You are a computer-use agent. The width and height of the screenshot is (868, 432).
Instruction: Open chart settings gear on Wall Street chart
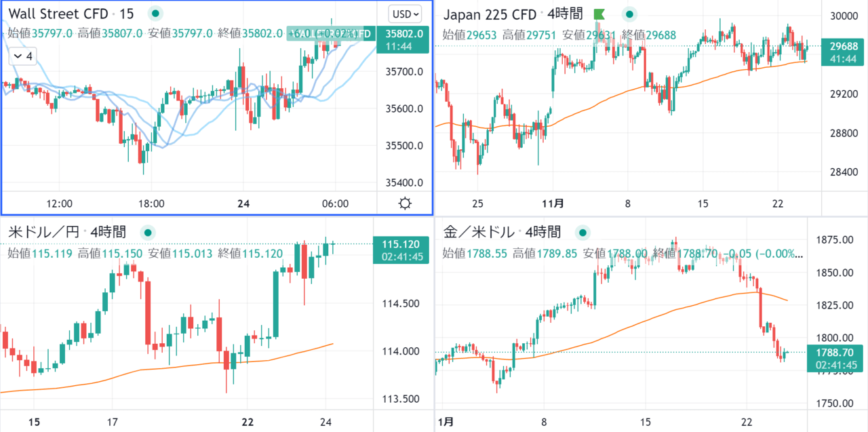(405, 203)
